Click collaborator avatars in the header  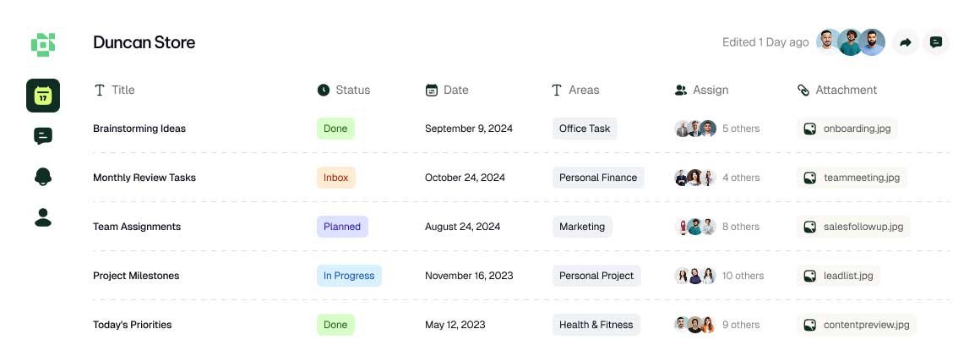(850, 42)
